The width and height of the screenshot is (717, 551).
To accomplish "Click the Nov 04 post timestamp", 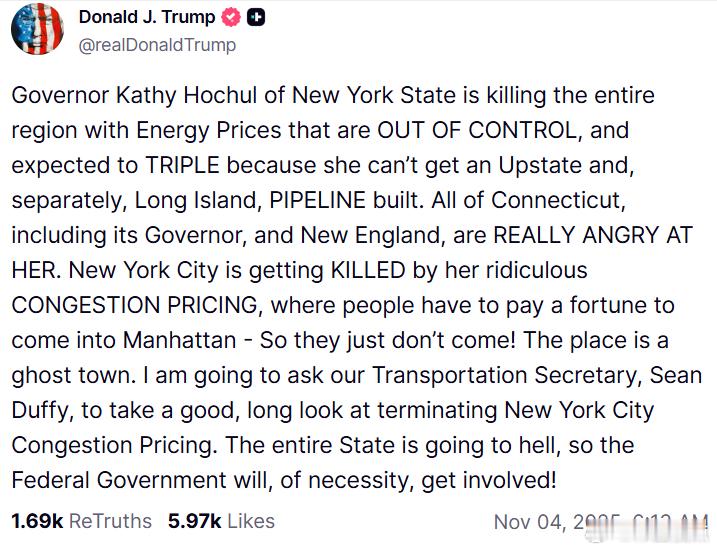I will (x=598, y=522).
